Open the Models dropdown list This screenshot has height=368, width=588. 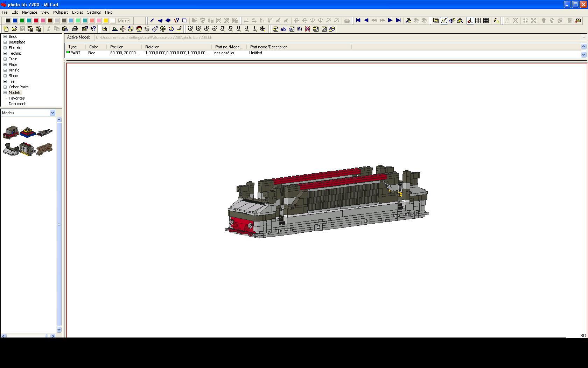pos(52,113)
